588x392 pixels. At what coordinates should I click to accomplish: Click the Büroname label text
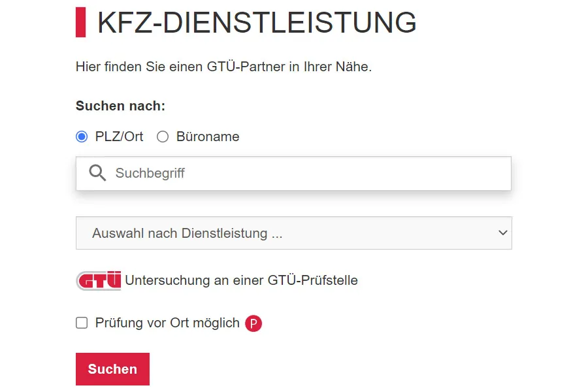[208, 137]
